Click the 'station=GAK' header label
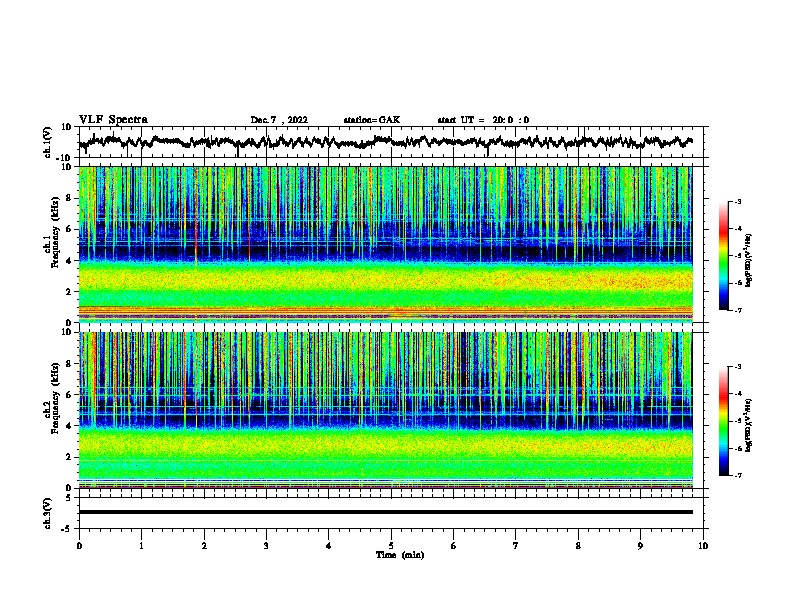Viewport: 792px width, 612px height. (372, 120)
